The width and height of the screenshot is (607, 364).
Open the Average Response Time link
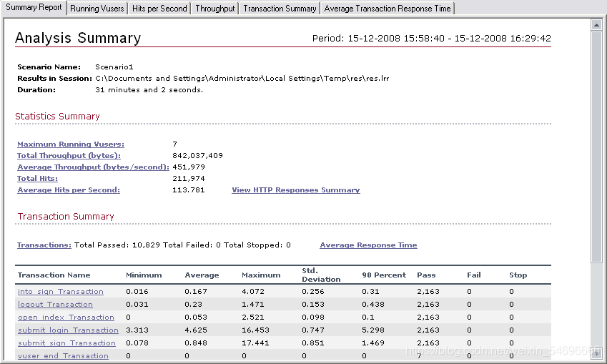pyautogui.click(x=368, y=245)
